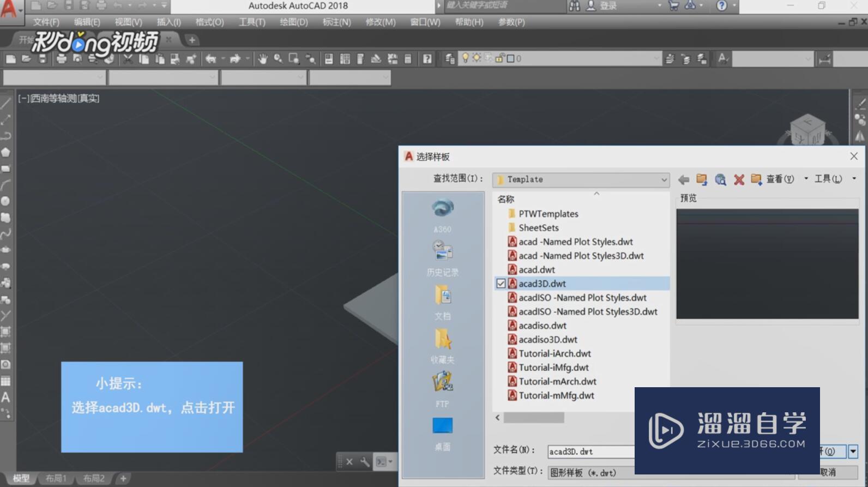Screen dimensions: 868x487
Task: Open the dropdown arrow next to Open button
Action: [x=853, y=451]
